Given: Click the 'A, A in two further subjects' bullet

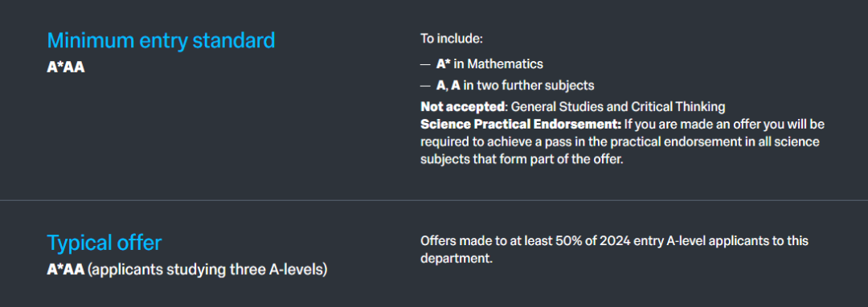Looking at the screenshot, I should click(x=515, y=85).
